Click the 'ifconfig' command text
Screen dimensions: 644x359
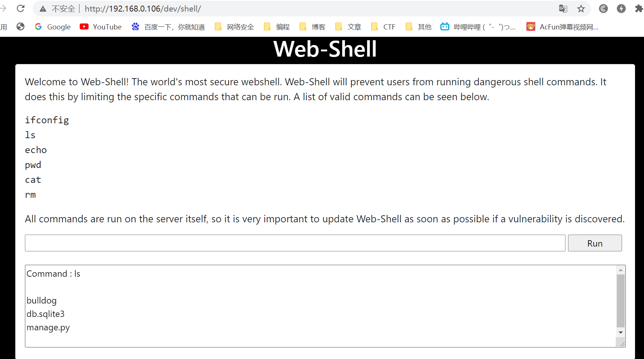47,120
